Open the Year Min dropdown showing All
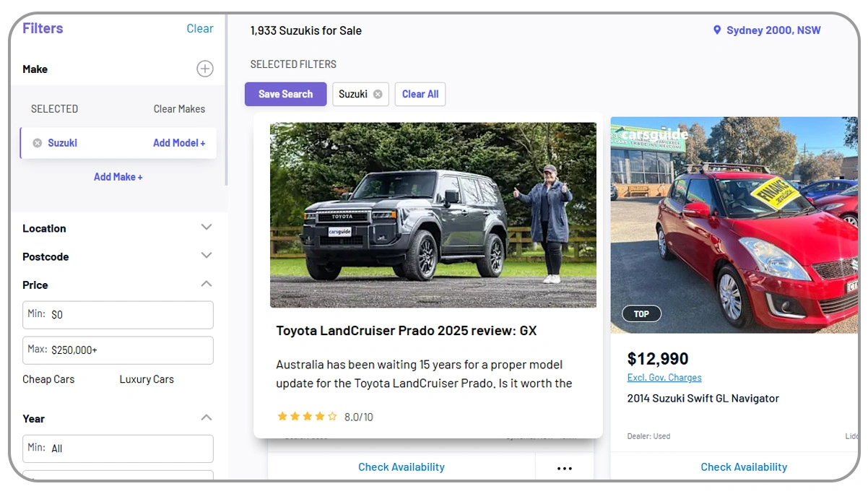This screenshot has height=494, width=868. click(x=118, y=448)
